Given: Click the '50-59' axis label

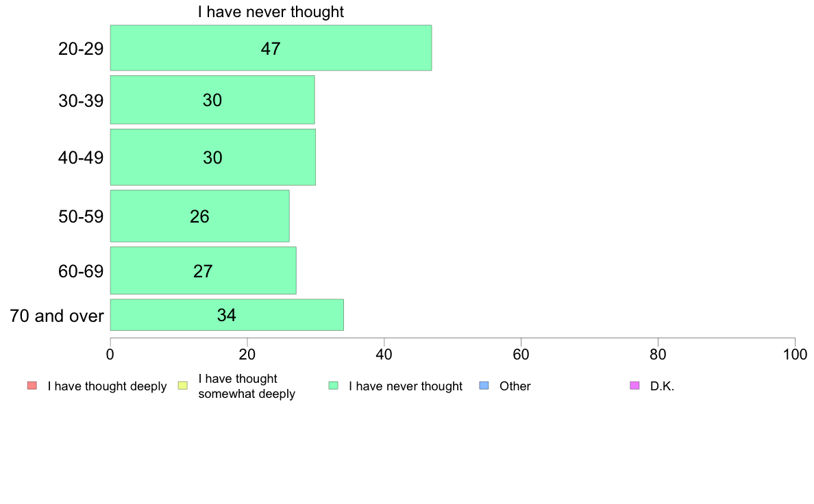Looking at the screenshot, I should (x=81, y=216).
